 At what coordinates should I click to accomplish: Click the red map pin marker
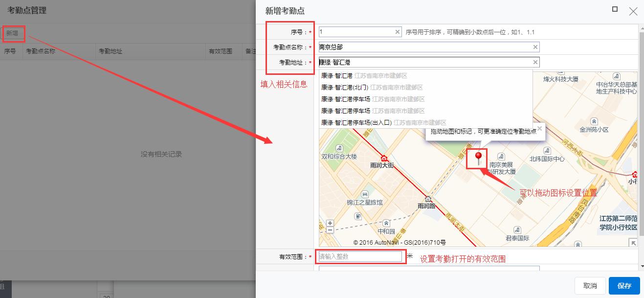(478, 157)
